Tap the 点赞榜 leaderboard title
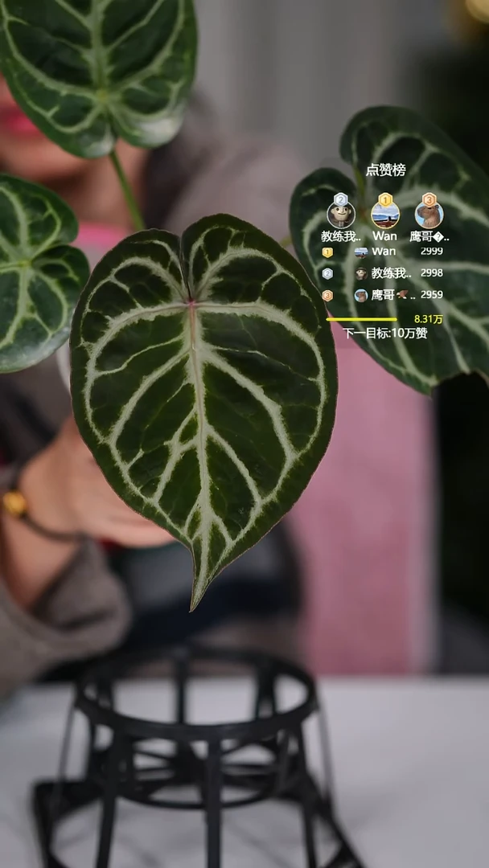The image size is (489, 868). click(385, 170)
